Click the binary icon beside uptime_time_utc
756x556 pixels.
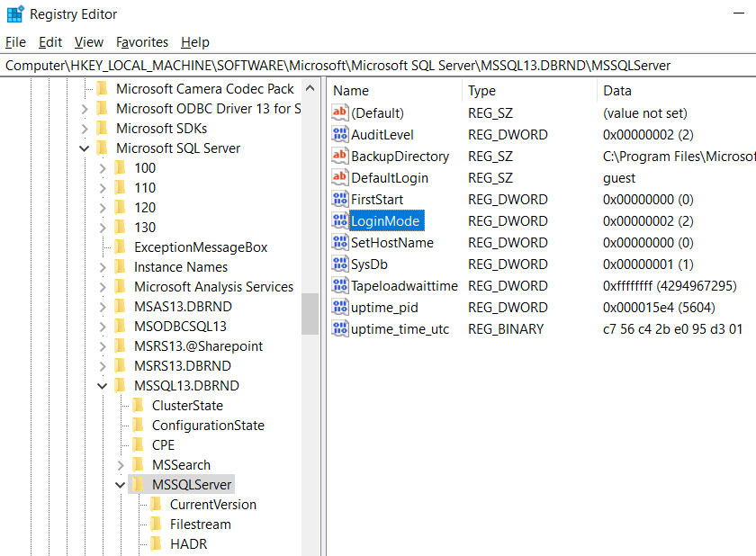coord(340,328)
